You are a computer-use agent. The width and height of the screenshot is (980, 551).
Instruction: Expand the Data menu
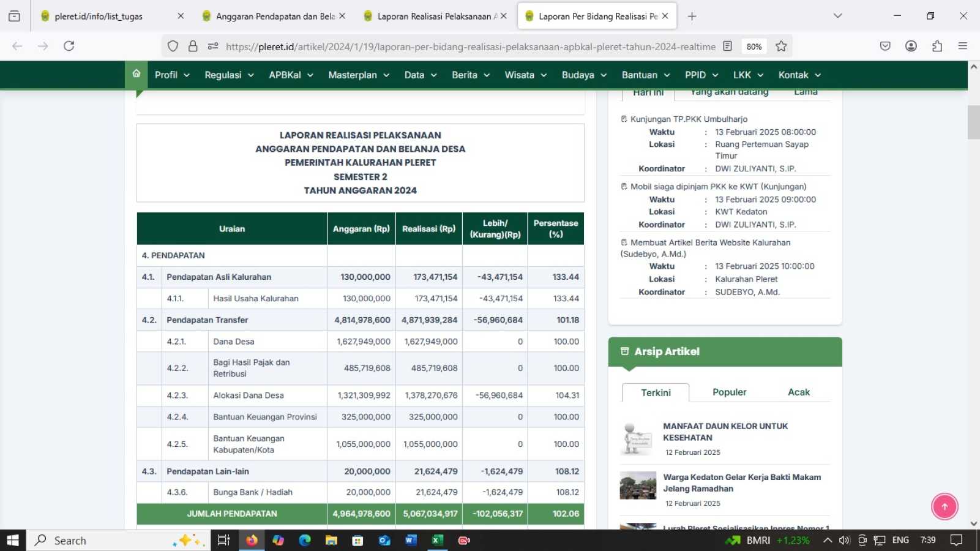[x=421, y=75]
